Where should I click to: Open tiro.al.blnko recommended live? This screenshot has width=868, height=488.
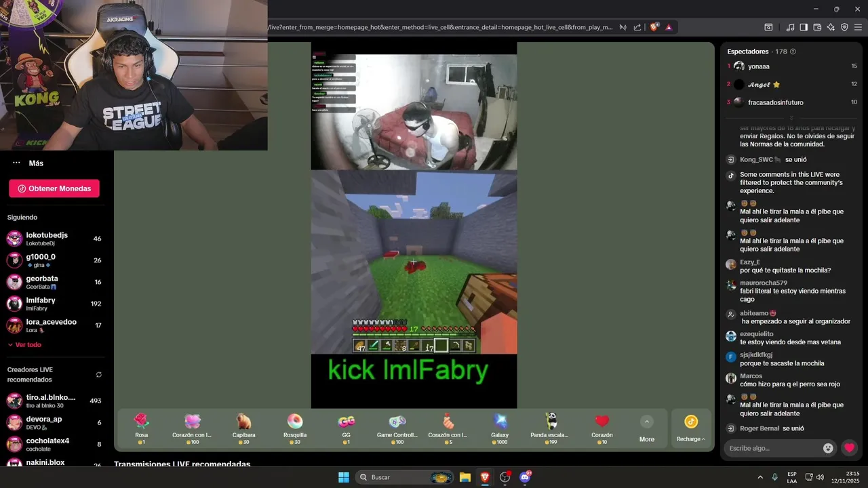coord(54,401)
